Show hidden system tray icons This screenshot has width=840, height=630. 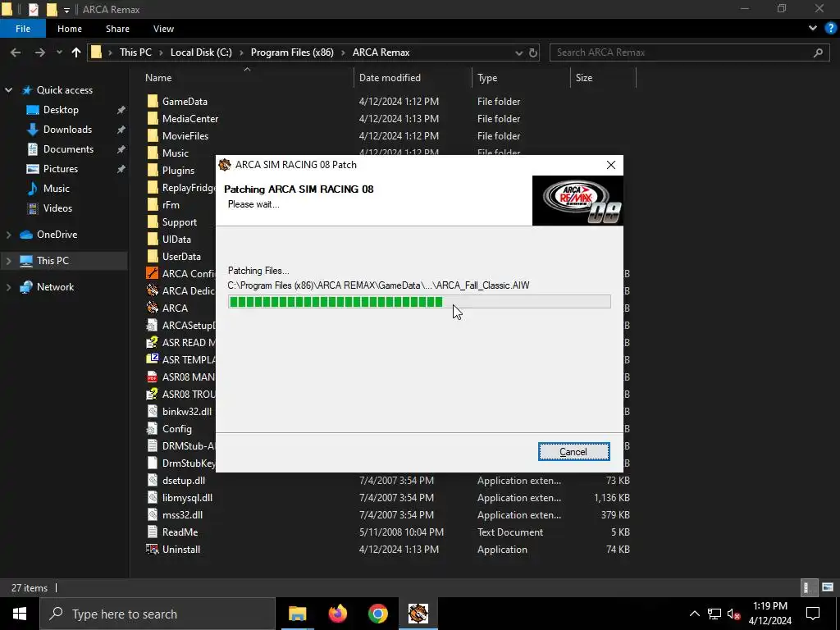[694, 614]
